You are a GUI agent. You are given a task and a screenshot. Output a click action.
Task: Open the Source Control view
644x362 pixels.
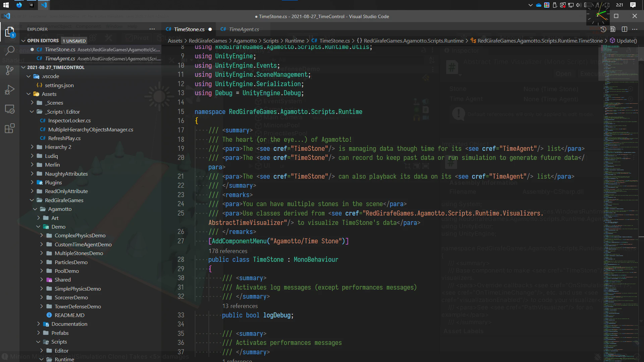pos(10,70)
